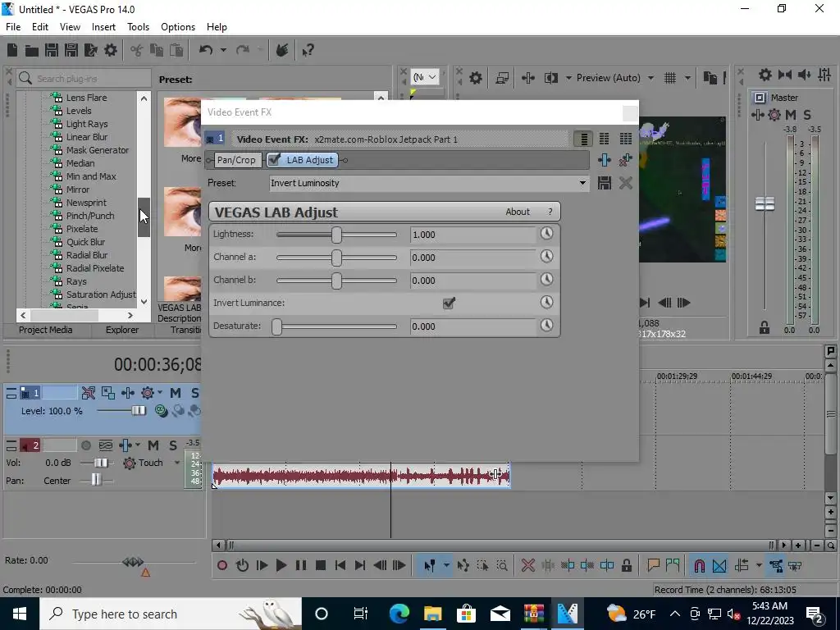Switch to the Explorer tab
The image size is (840, 630).
pyautogui.click(x=122, y=330)
